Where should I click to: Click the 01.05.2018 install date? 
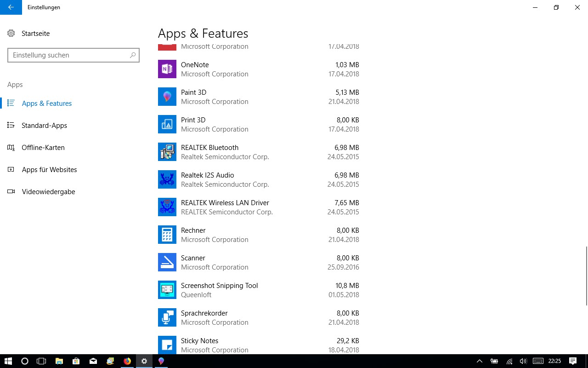344,295
